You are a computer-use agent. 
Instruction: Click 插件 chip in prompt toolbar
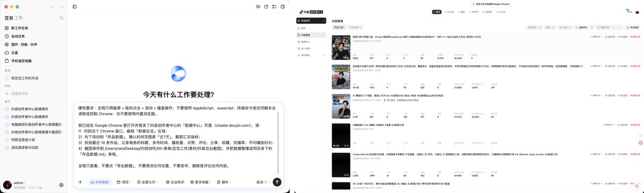pos(223,182)
